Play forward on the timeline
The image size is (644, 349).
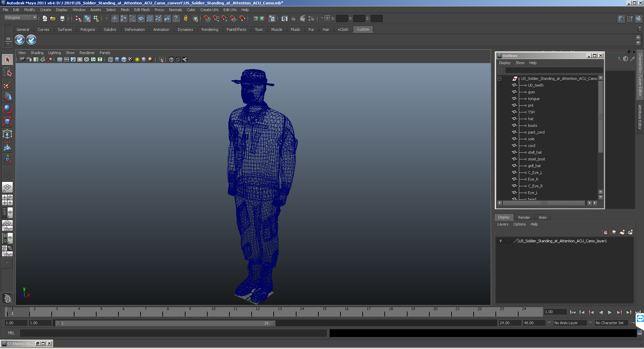(610, 312)
